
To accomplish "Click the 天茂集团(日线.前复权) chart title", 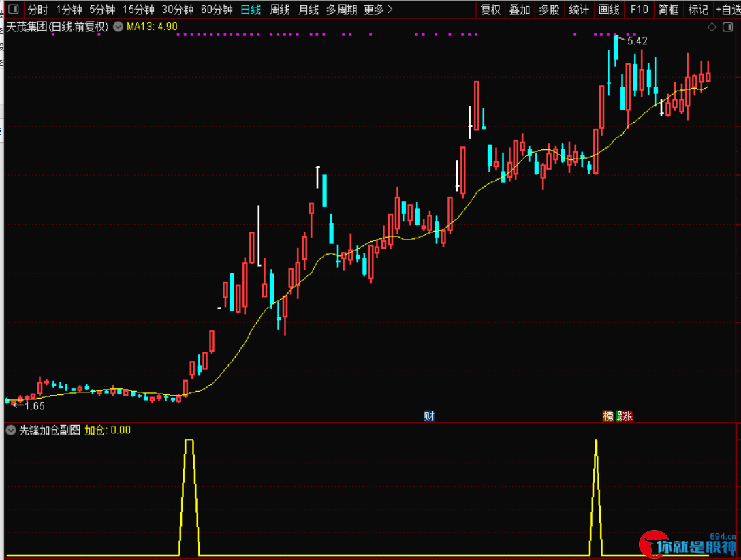I will [57, 27].
